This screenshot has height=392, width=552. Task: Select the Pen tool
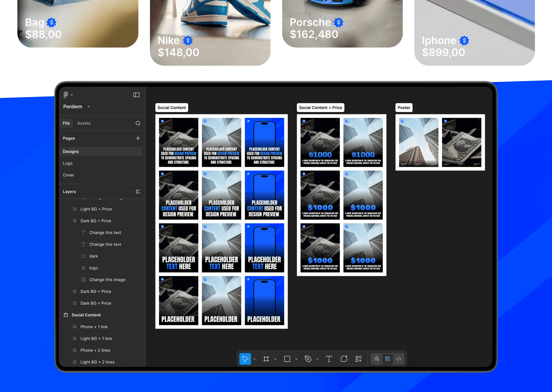pos(308,359)
